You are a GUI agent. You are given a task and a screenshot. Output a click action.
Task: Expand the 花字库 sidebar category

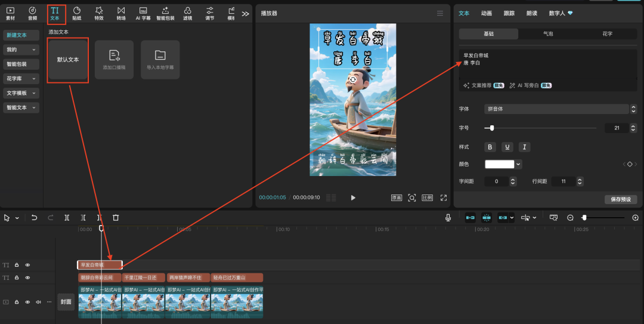21,79
